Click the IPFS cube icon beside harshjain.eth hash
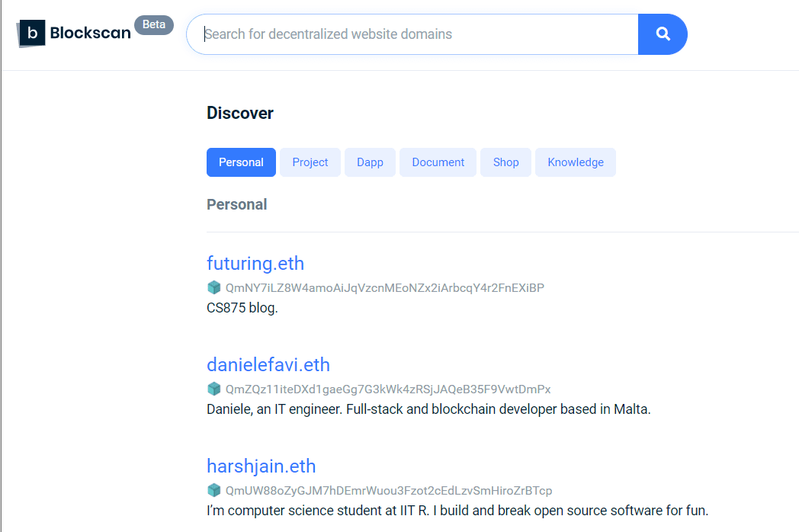The width and height of the screenshot is (799, 532). (214, 490)
